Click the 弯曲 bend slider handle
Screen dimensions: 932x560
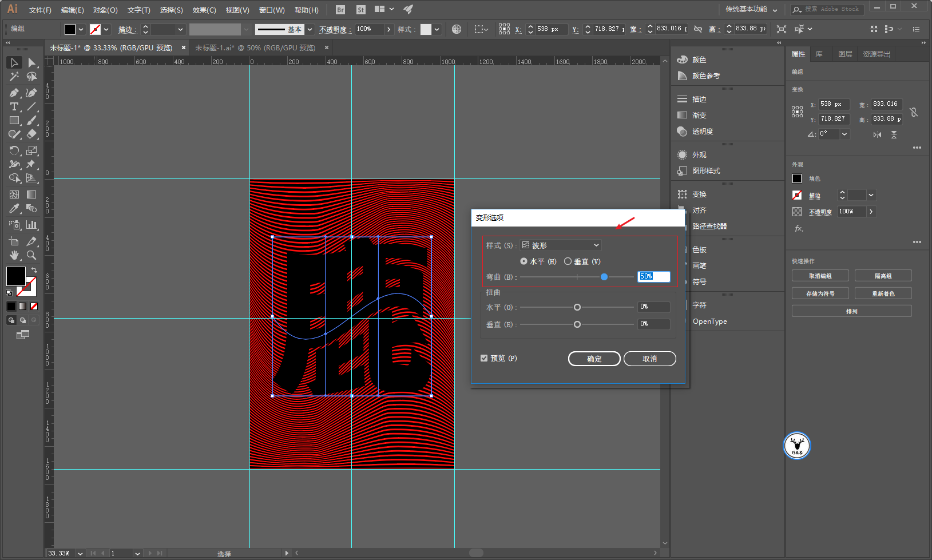[x=604, y=277]
